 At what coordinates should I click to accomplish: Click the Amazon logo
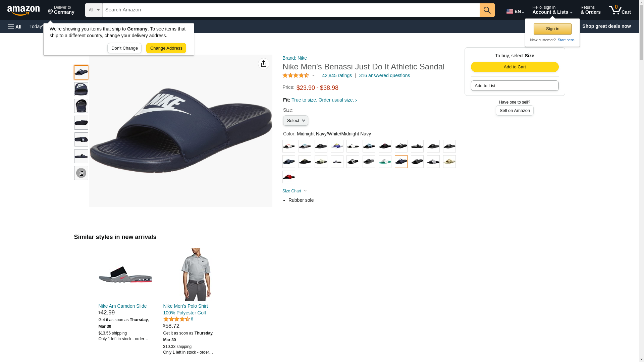[x=23, y=10]
